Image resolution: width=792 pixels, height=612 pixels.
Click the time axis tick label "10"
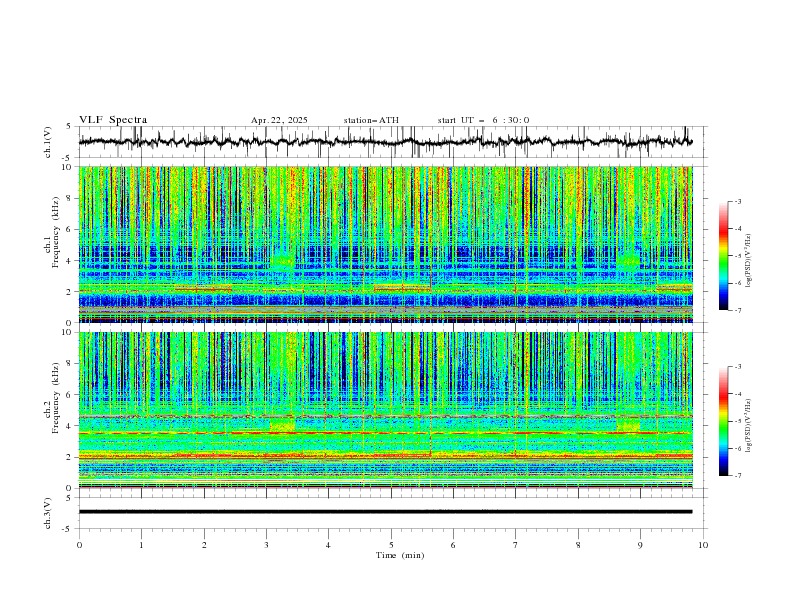click(703, 545)
